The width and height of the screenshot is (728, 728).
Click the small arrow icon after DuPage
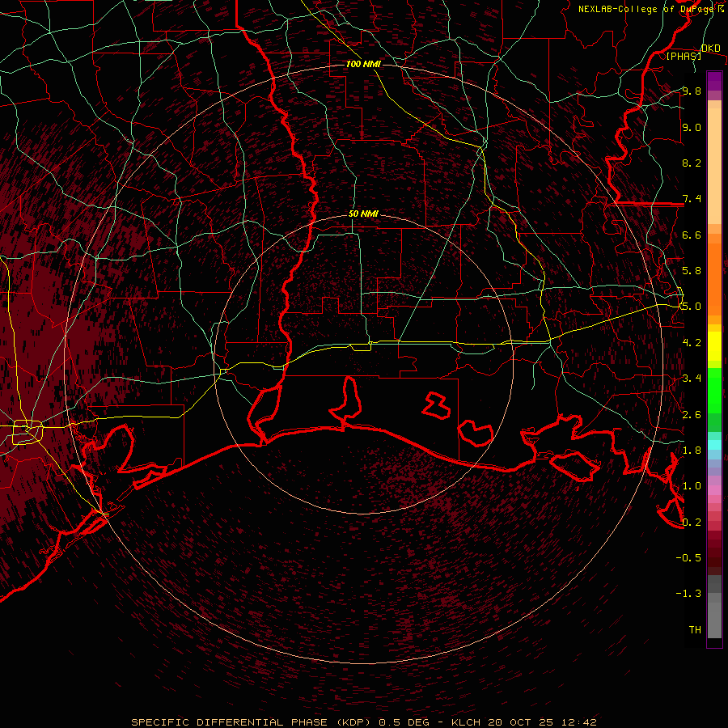tap(720, 9)
